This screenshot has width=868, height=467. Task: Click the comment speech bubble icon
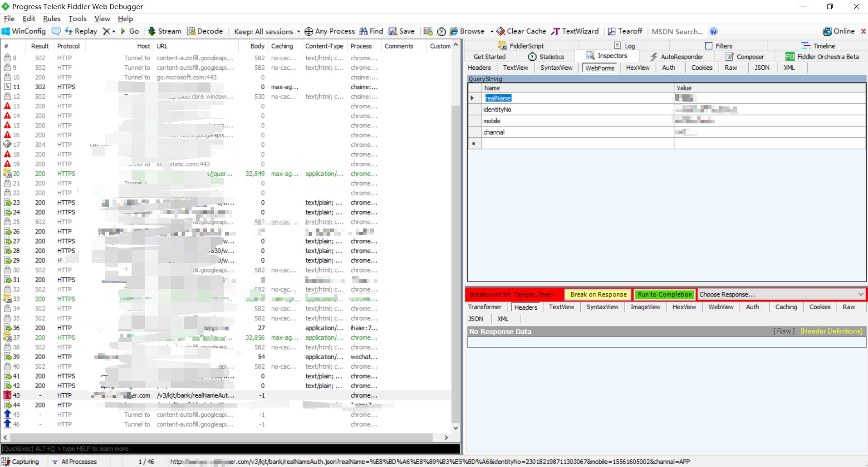coord(56,31)
